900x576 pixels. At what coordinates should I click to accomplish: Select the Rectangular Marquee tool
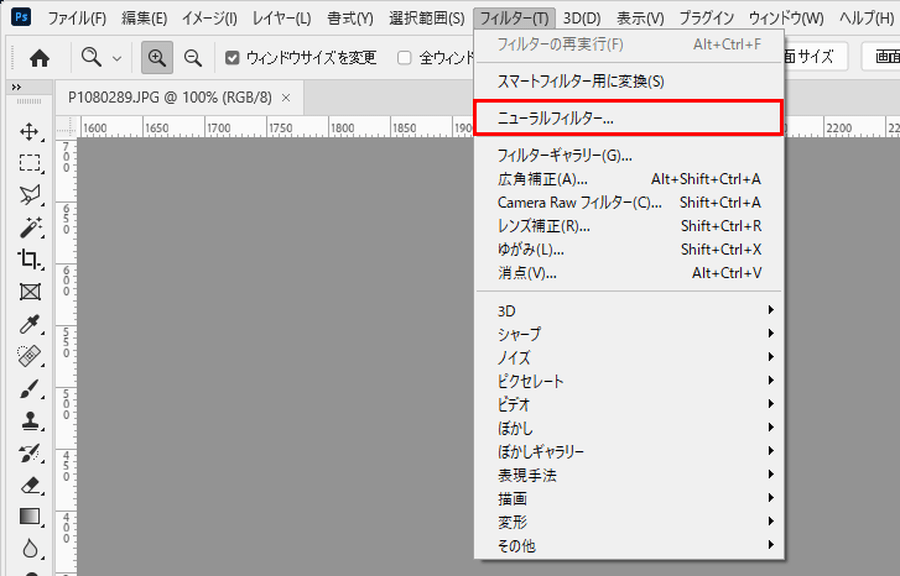(x=30, y=163)
